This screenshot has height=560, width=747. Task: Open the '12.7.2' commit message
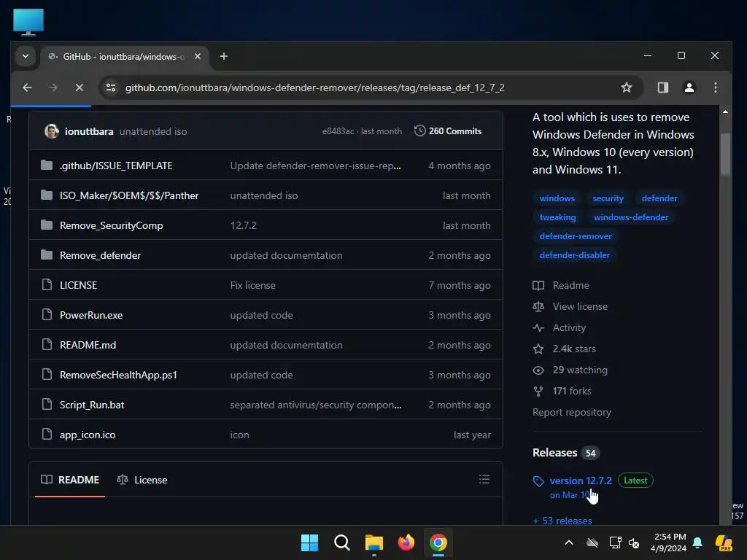[x=244, y=226]
